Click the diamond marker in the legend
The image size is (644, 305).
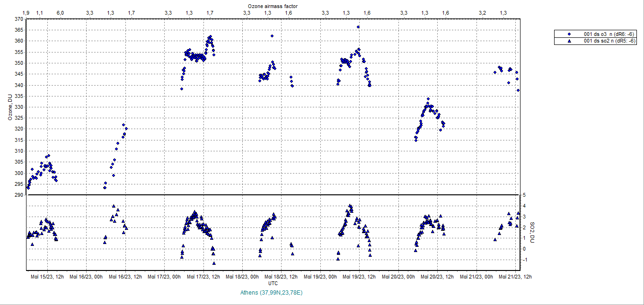[x=569, y=34]
